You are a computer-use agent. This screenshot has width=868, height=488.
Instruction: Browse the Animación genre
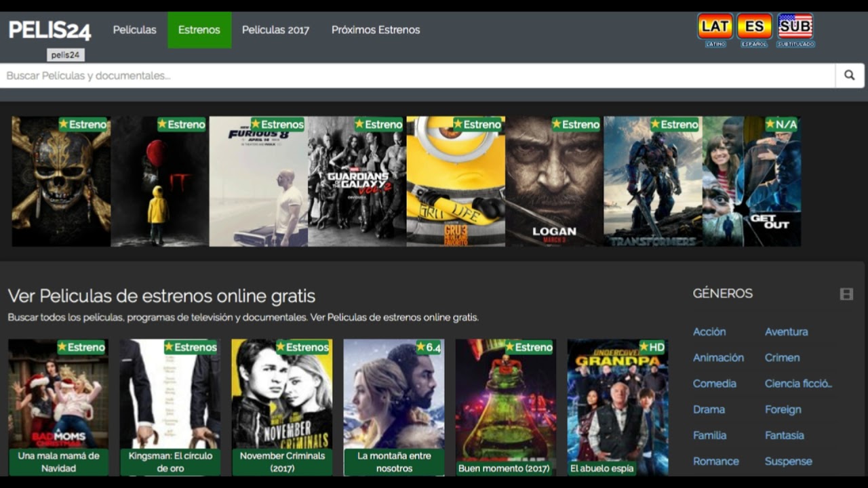(718, 357)
